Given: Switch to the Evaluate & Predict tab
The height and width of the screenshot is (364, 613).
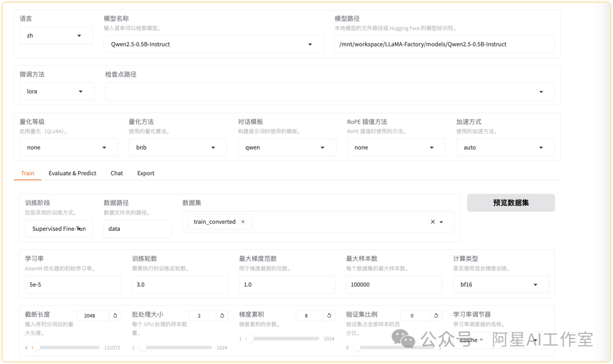Looking at the screenshot, I should tap(72, 173).
